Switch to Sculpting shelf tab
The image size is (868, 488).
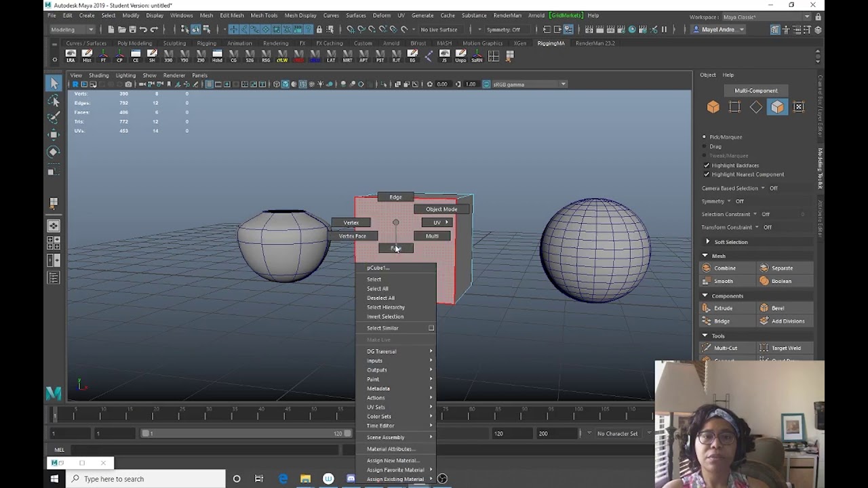[174, 43]
